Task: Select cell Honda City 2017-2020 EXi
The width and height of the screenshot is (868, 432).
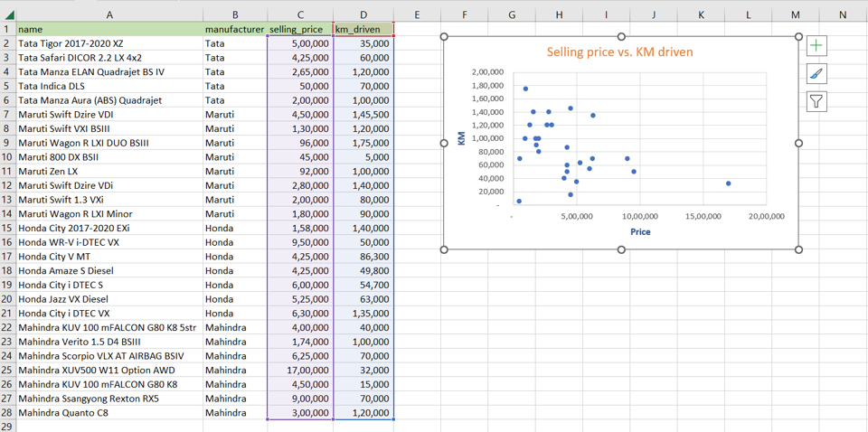Action: [x=109, y=229]
